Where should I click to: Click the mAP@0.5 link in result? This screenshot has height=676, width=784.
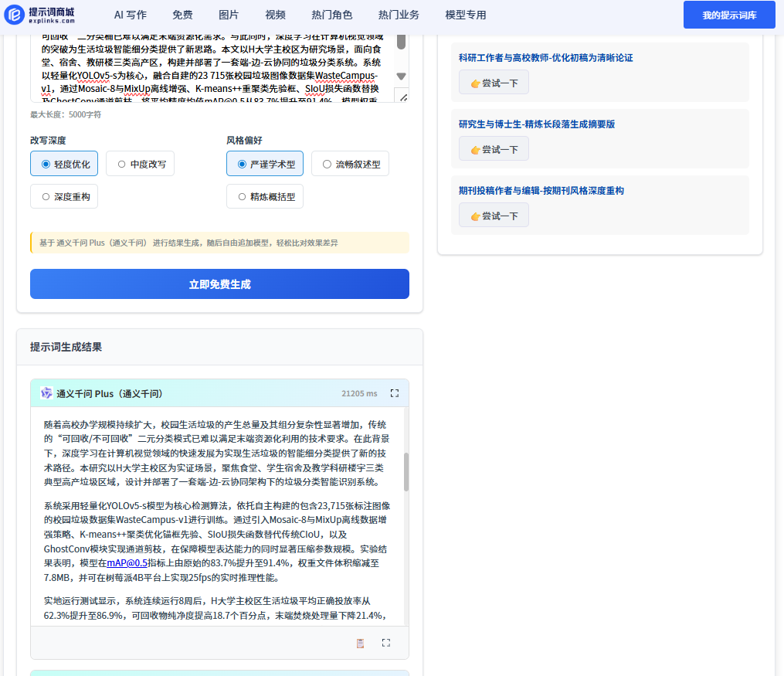[127, 563]
